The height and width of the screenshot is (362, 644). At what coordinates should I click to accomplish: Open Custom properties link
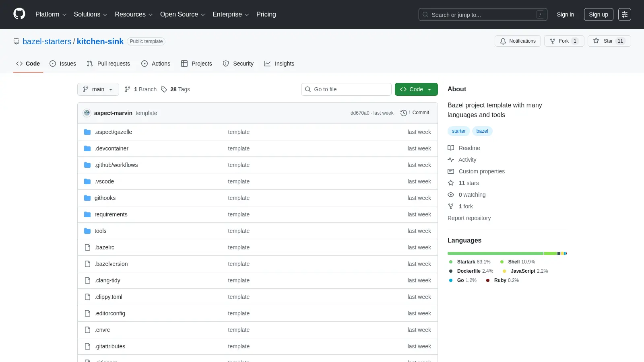coord(476,171)
